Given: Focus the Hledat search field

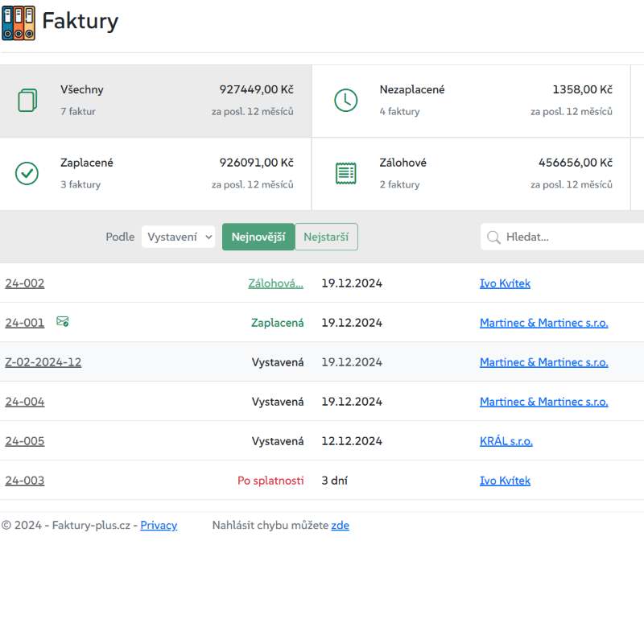Looking at the screenshot, I should pos(572,237).
